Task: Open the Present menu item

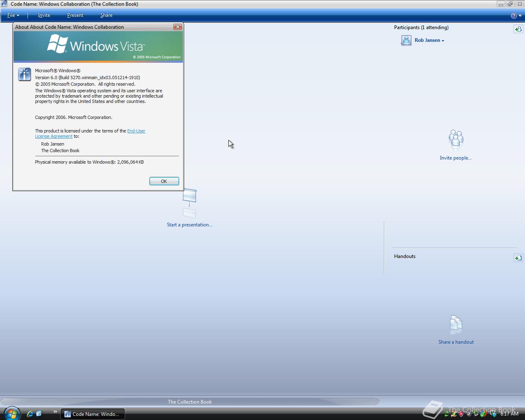Action: point(75,15)
